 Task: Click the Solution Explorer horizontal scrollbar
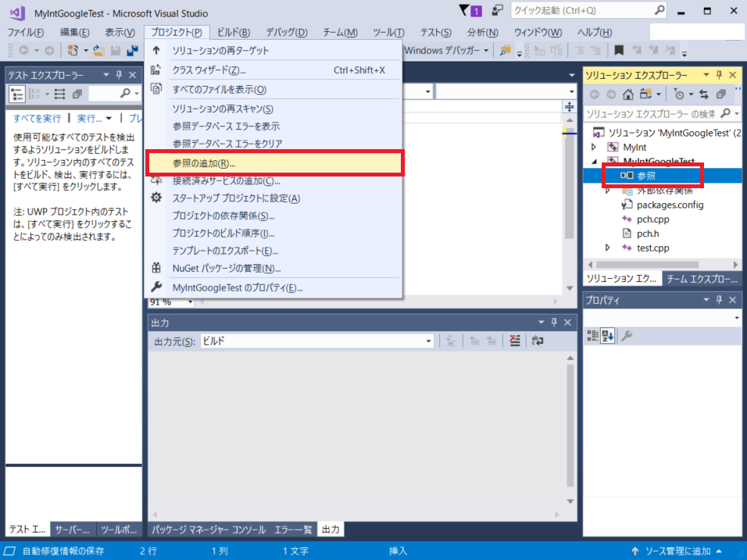tap(648, 264)
